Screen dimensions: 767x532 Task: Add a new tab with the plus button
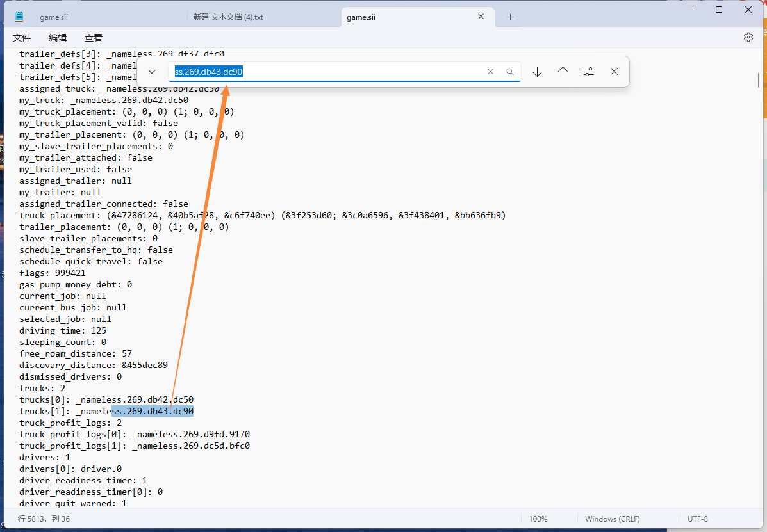(x=510, y=17)
